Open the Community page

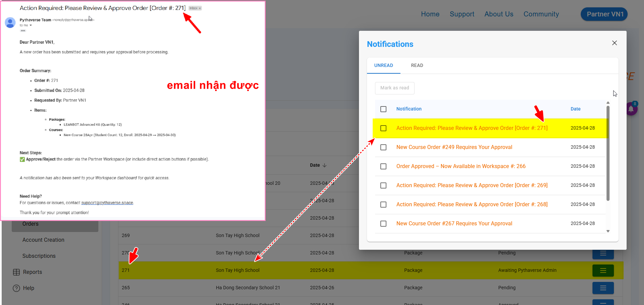tap(541, 14)
